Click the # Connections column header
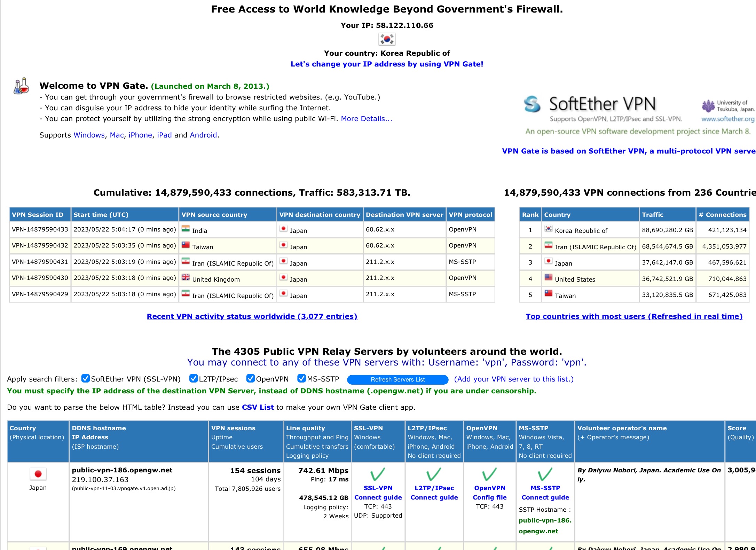This screenshot has height=550, width=756. click(x=723, y=214)
